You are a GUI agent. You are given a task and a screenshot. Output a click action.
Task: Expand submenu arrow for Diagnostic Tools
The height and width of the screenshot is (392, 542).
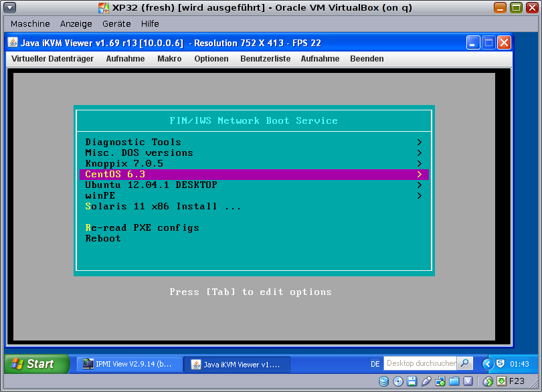[420, 142]
